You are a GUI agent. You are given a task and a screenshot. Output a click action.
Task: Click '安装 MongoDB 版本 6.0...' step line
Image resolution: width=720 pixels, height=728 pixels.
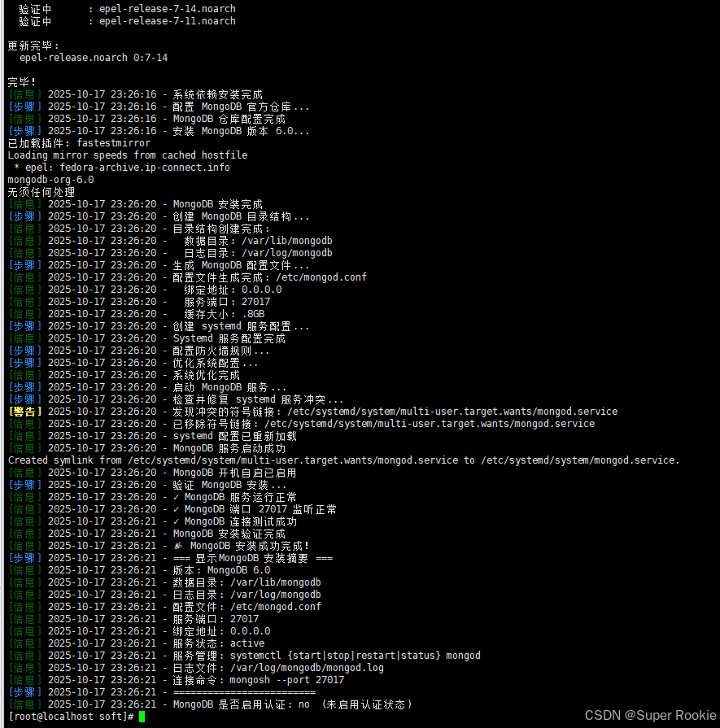click(241, 131)
